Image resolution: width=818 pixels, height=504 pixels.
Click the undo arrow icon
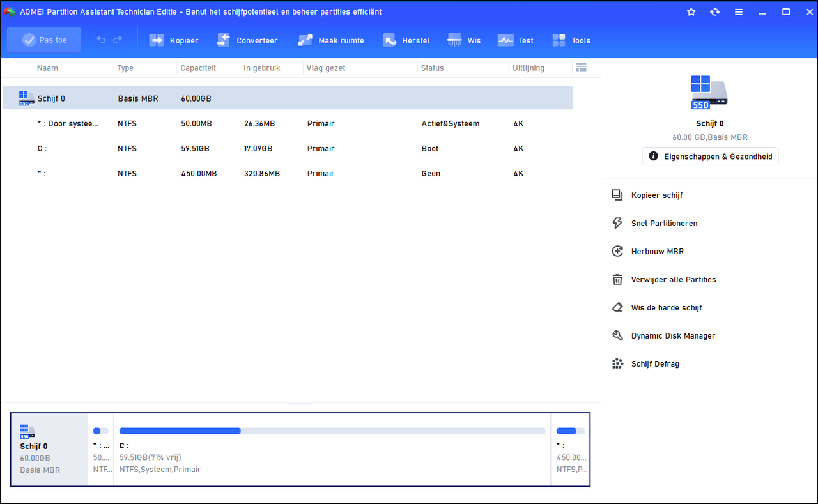(101, 40)
